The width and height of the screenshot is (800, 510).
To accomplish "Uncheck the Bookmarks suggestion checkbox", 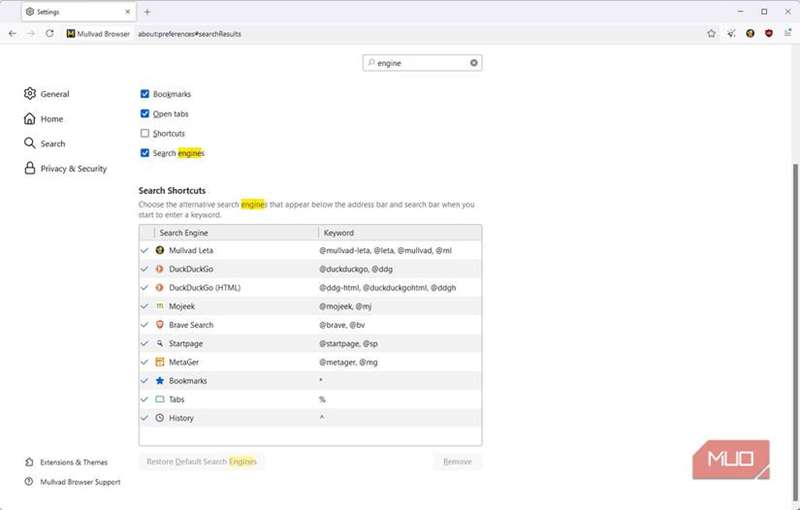I will 145,94.
